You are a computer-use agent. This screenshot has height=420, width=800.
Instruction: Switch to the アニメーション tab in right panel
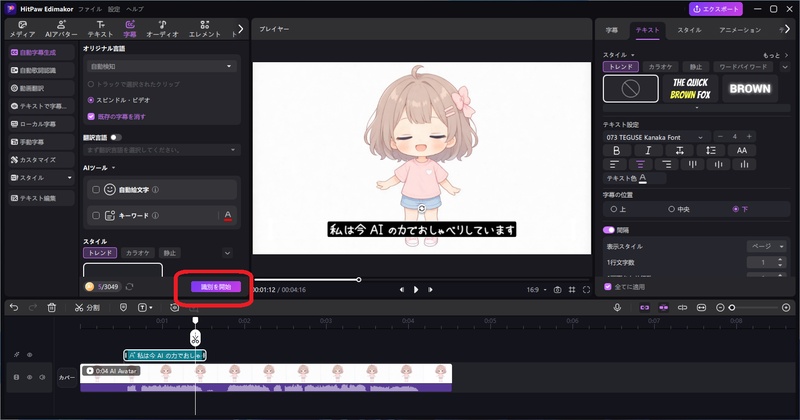coord(740,30)
